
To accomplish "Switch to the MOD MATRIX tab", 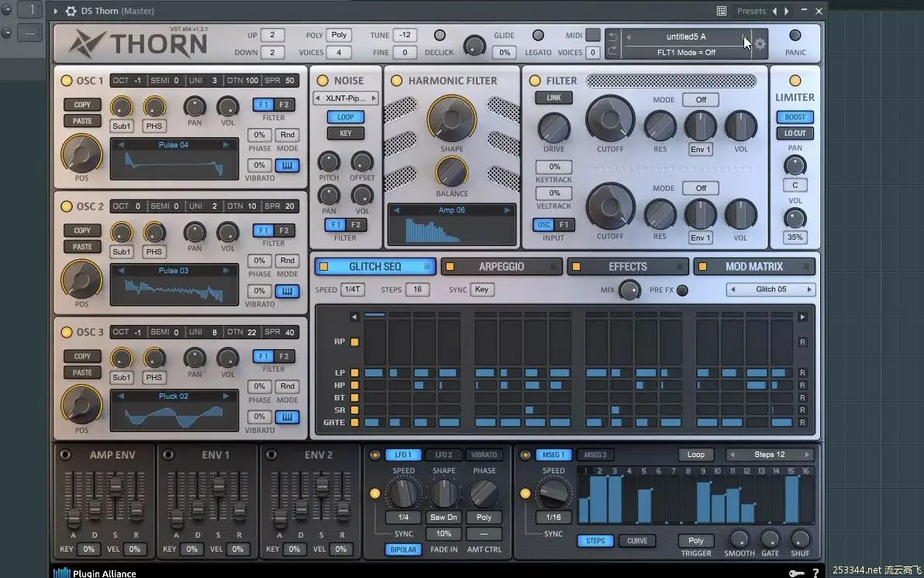I will (754, 267).
